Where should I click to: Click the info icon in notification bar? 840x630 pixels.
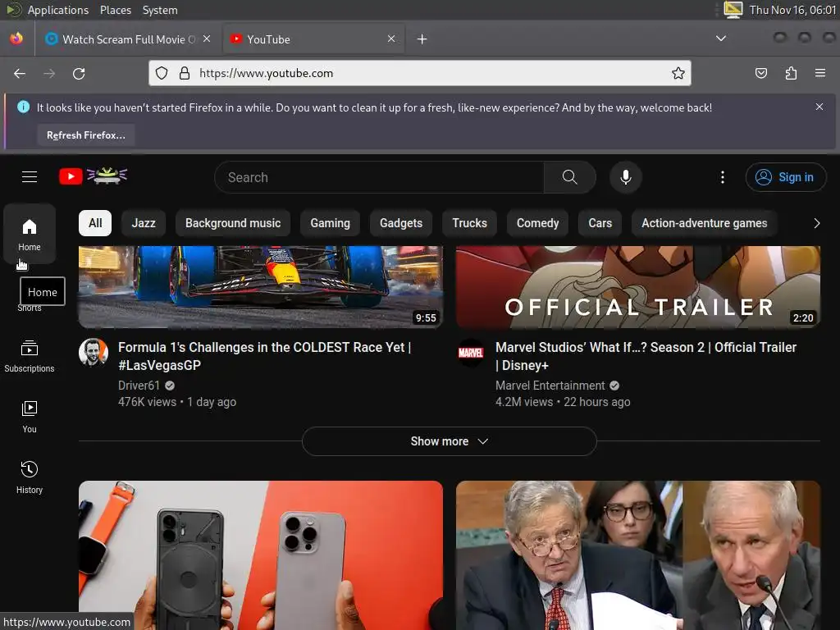[24, 107]
